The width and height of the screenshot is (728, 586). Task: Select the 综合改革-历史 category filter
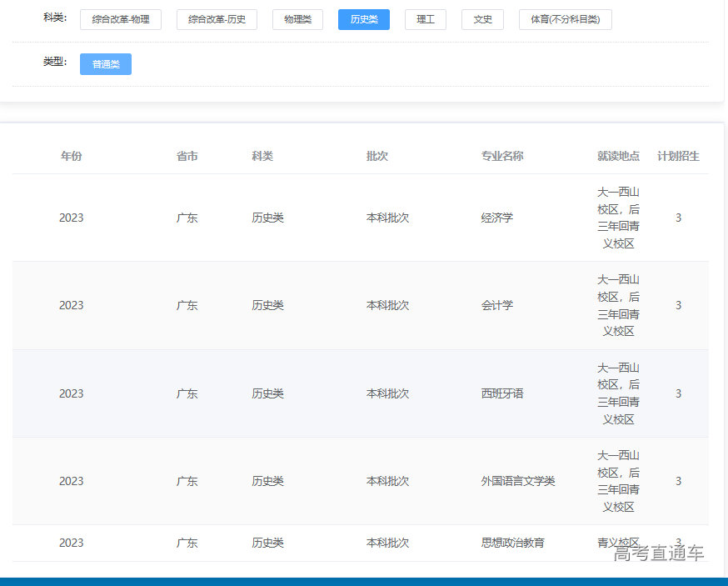(x=217, y=19)
